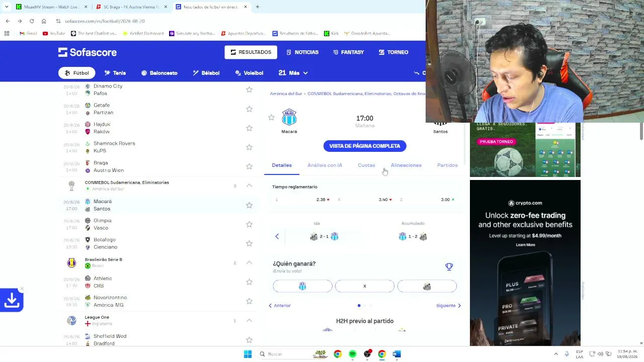Open the YouTube bookmark
Image resolution: width=644 pixels, height=362 pixels.
coord(54,34)
